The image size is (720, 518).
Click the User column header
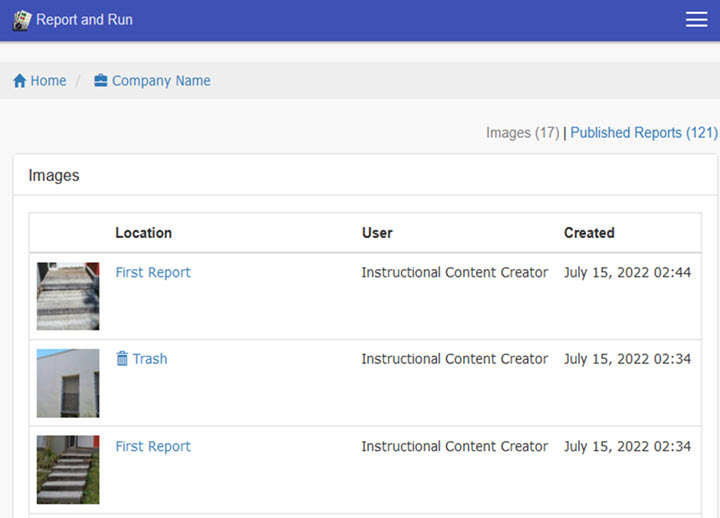coord(377,233)
